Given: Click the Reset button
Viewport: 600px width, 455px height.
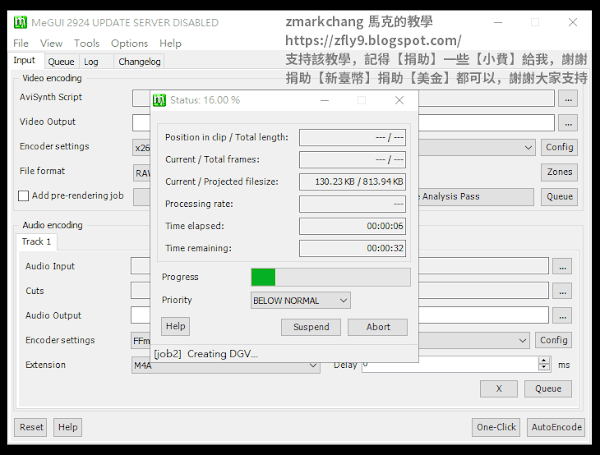Looking at the screenshot, I should [31, 427].
